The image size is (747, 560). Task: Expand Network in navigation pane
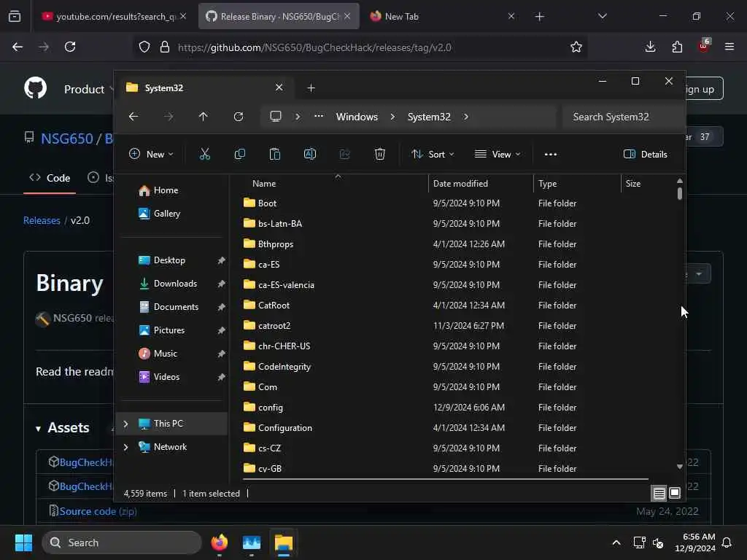click(125, 447)
